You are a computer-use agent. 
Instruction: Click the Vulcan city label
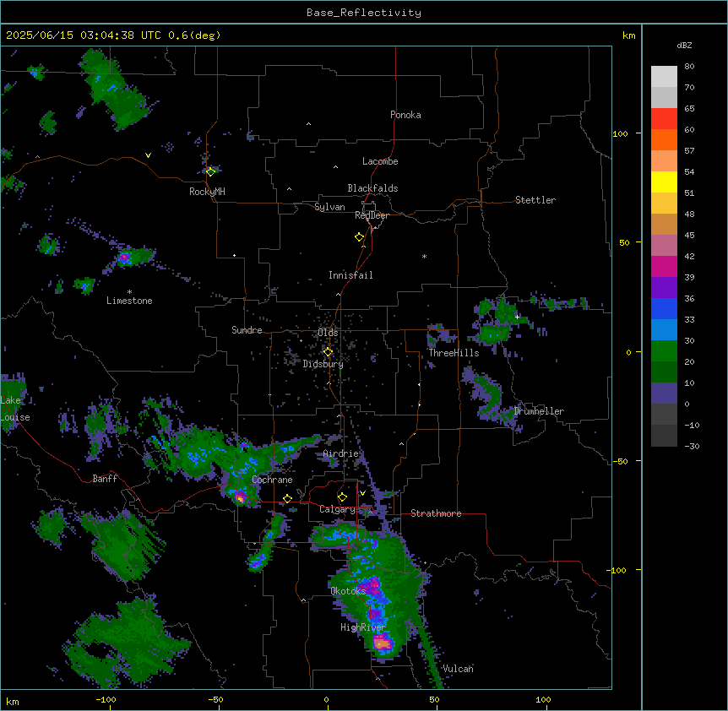458,669
